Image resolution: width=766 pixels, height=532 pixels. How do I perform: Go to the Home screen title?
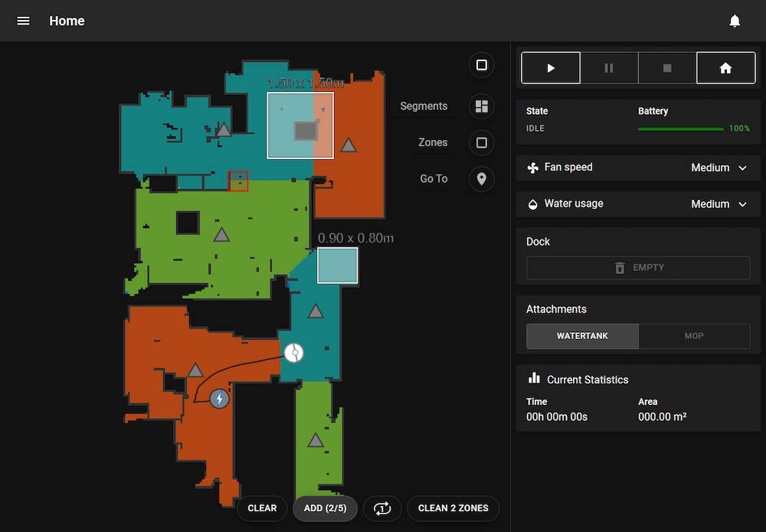point(67,21)
